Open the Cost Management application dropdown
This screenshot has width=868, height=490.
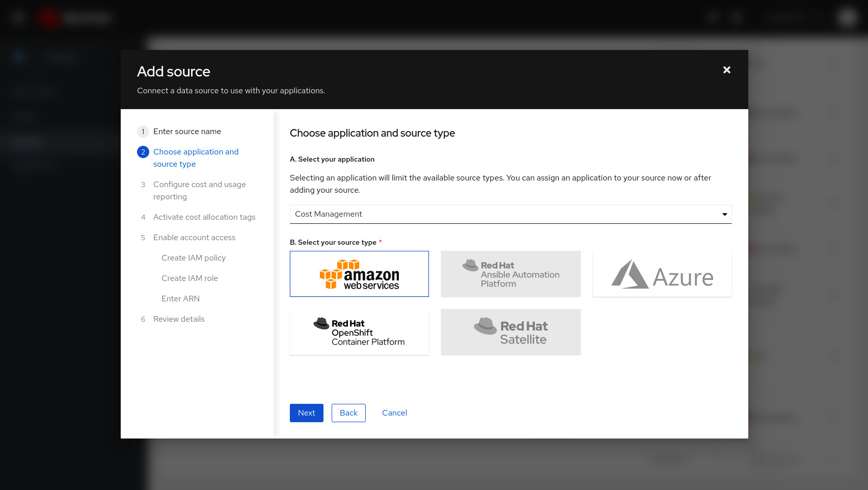pyautogui.click(x=510, y=214)
